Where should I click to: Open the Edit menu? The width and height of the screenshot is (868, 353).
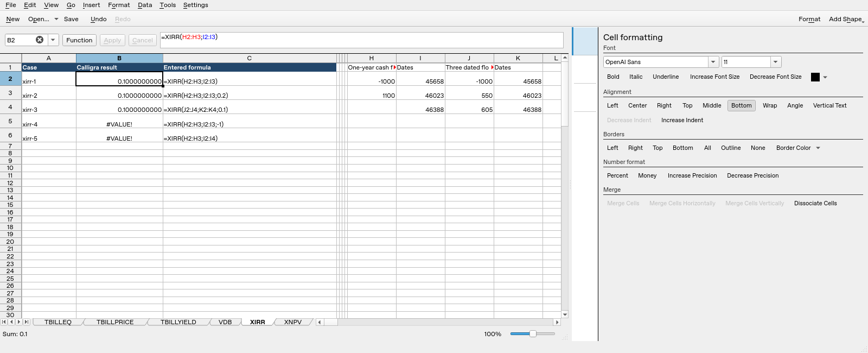30,5
